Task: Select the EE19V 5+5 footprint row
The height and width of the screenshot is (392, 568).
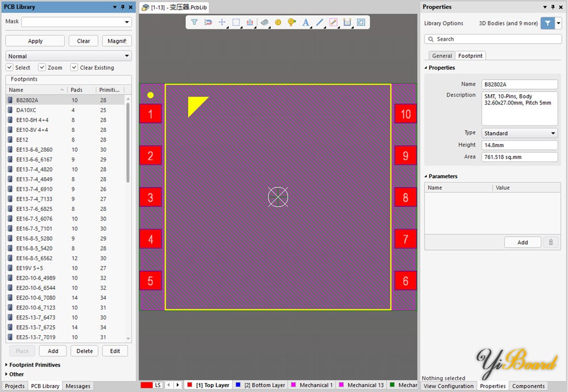Action: (65, 268)
